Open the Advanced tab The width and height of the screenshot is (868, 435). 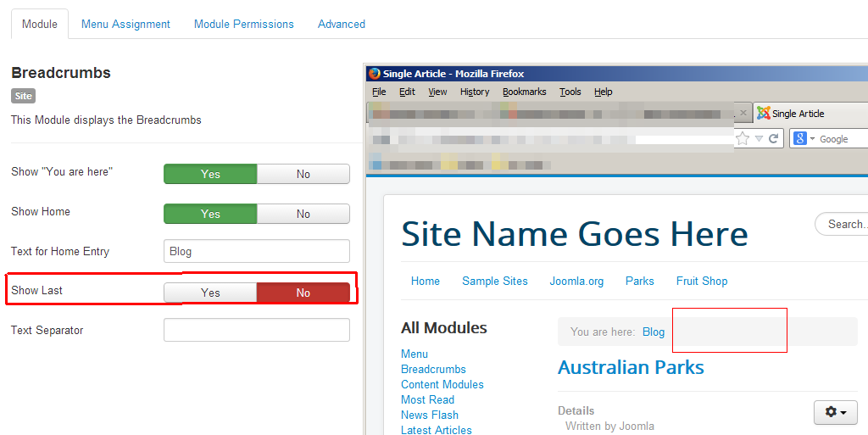point(341,24)
